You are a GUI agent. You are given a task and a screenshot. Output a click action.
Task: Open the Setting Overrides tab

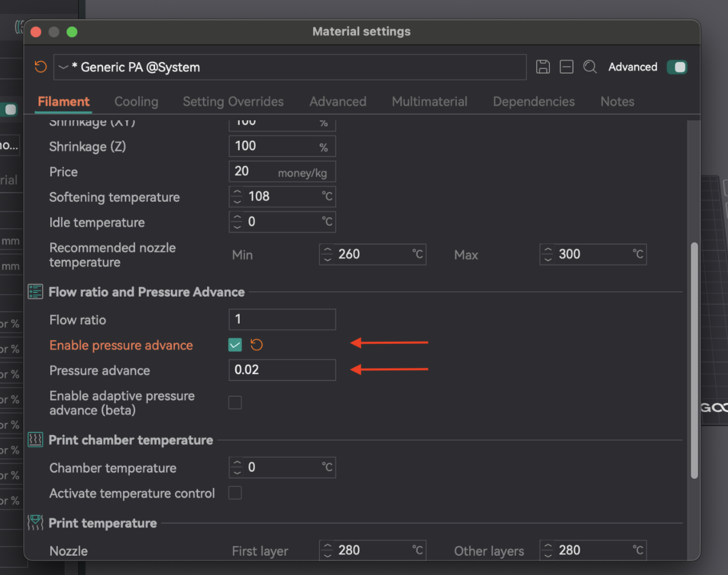tap(233, 101)
